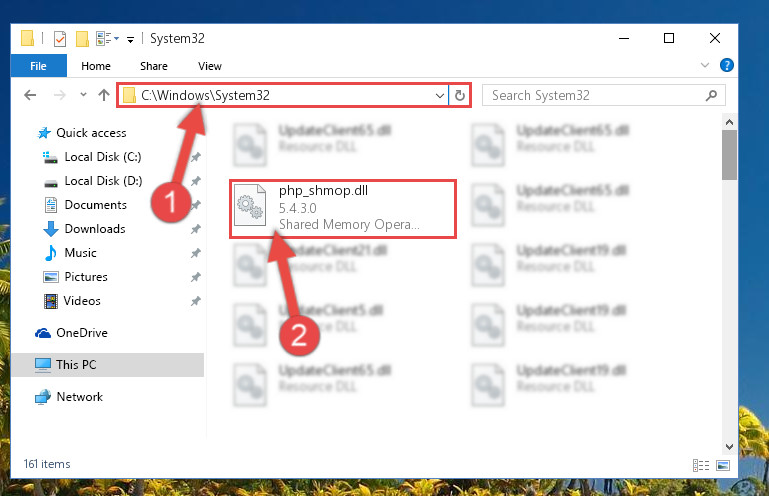Toggle pin beside Music folder

(x=195, y=253)
